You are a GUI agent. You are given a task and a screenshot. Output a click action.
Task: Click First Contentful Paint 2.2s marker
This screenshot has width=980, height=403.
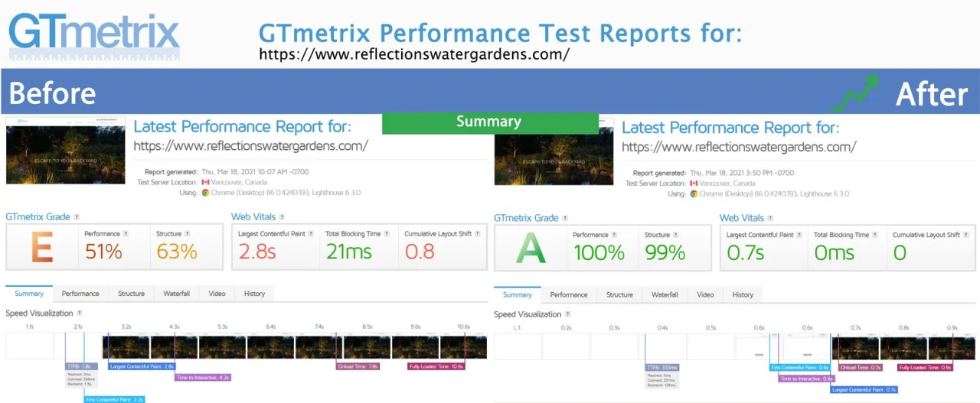coord(114,399)
